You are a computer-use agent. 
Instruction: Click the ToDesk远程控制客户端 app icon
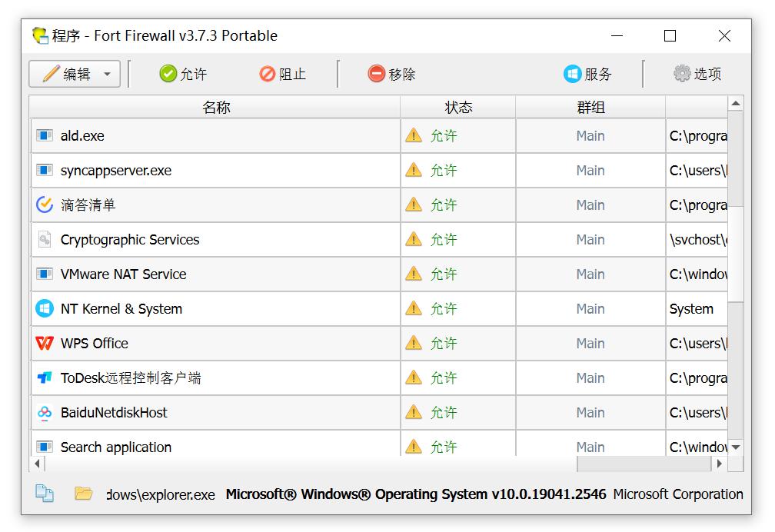[46, 377]
